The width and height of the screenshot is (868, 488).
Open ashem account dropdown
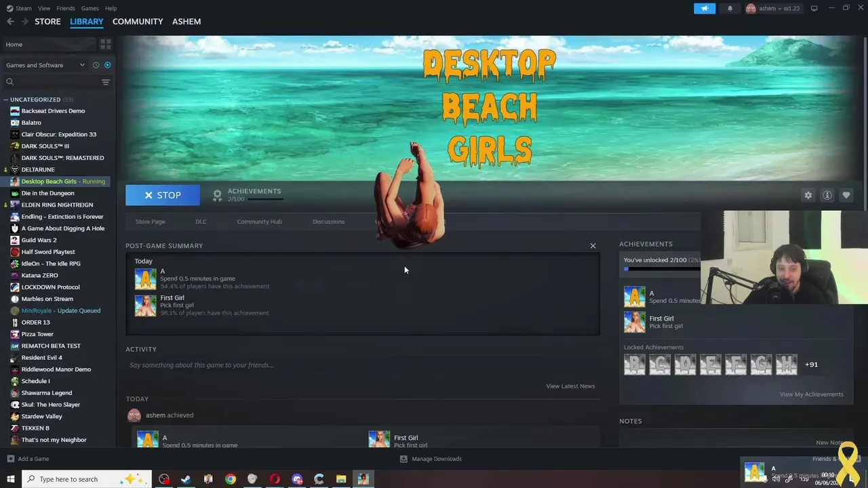click(773, 8)
